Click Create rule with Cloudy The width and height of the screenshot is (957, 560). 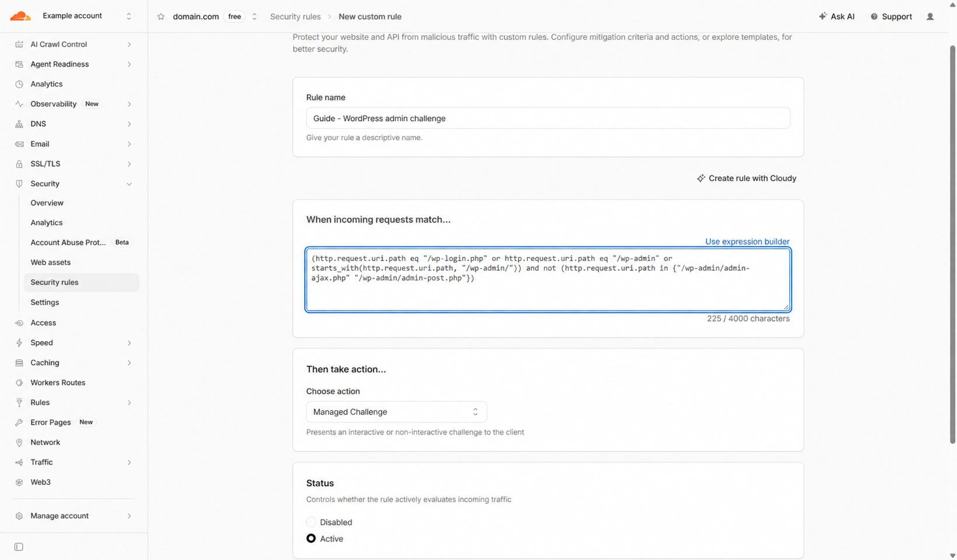746,178
